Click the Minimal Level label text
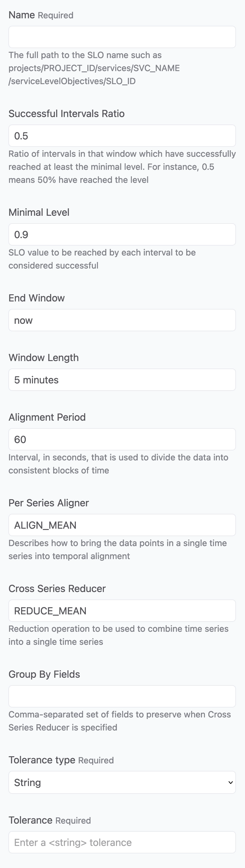Screen dimensions: 245x868 click(x=39, y=212)
